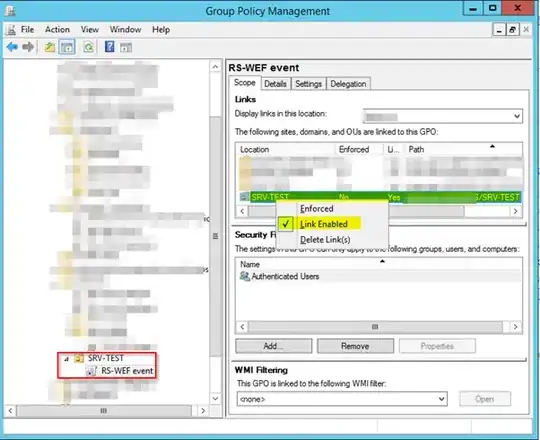Click tree pane horizontal scrollbar right arrow
This screenshot has height=440, width=540.
[x=203, y=410]
